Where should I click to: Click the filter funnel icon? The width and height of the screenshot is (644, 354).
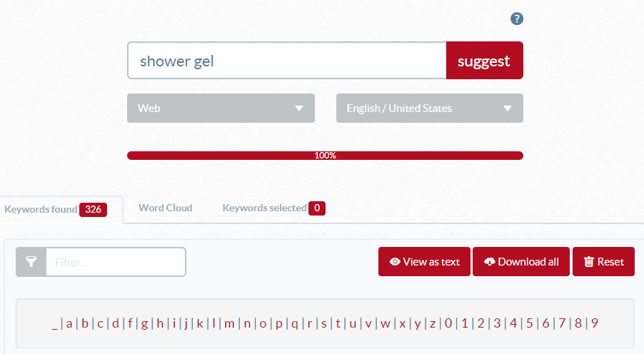[x=31, y=262]
